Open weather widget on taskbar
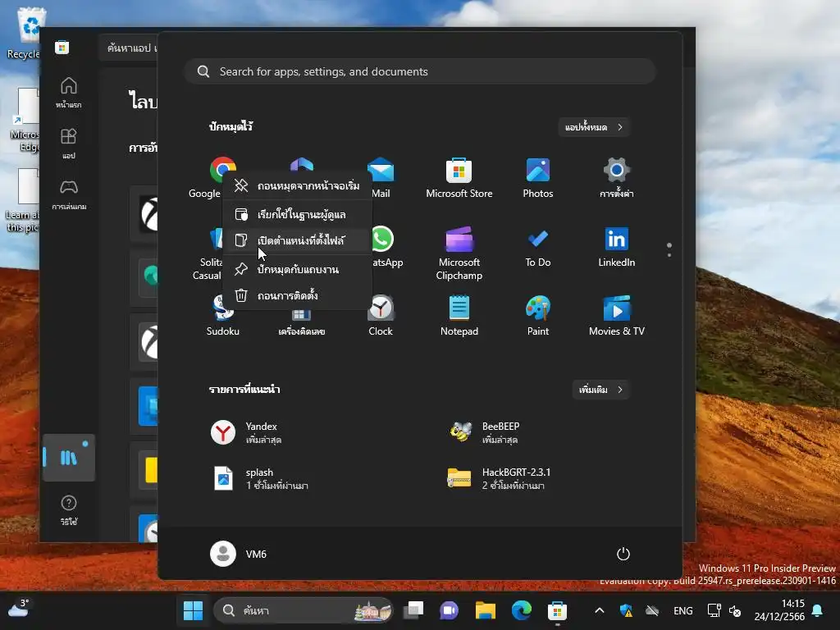 [19, 609]
